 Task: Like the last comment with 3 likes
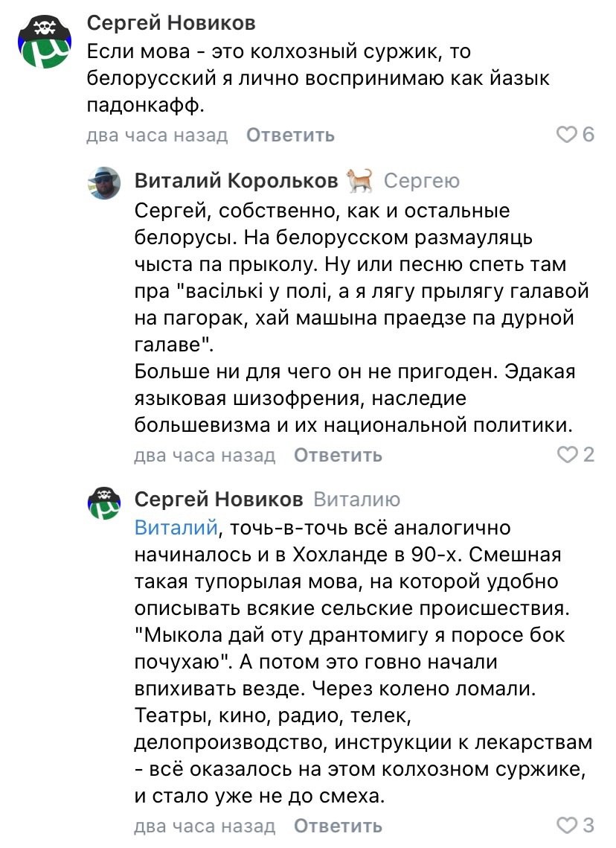click(568, 825)
